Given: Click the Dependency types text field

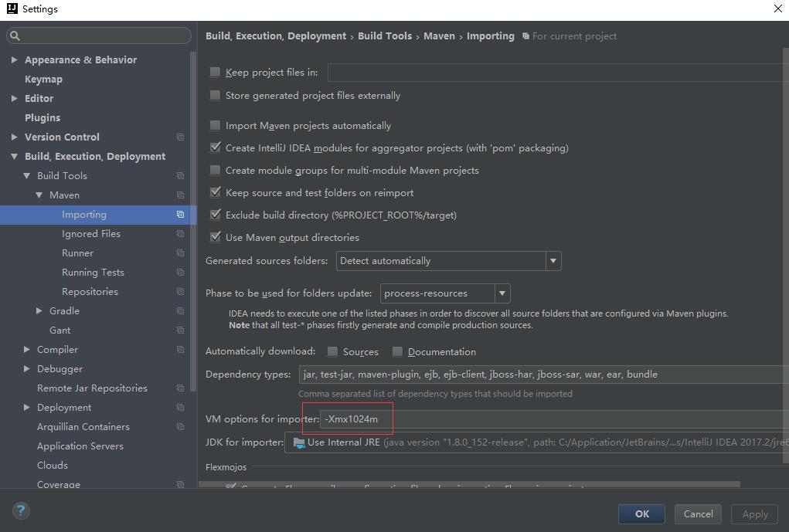Looking at the screenshot, I should pos(541,374).
